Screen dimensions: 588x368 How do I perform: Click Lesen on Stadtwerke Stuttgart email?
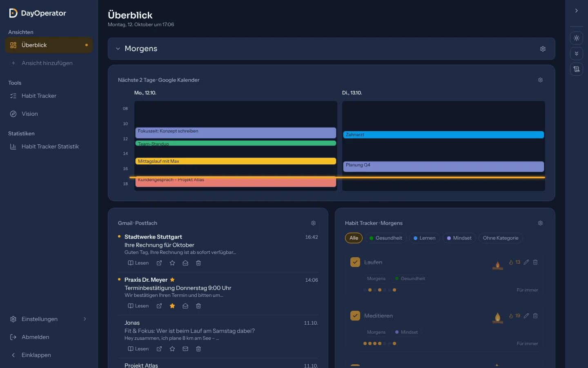(x=138, y=263)
